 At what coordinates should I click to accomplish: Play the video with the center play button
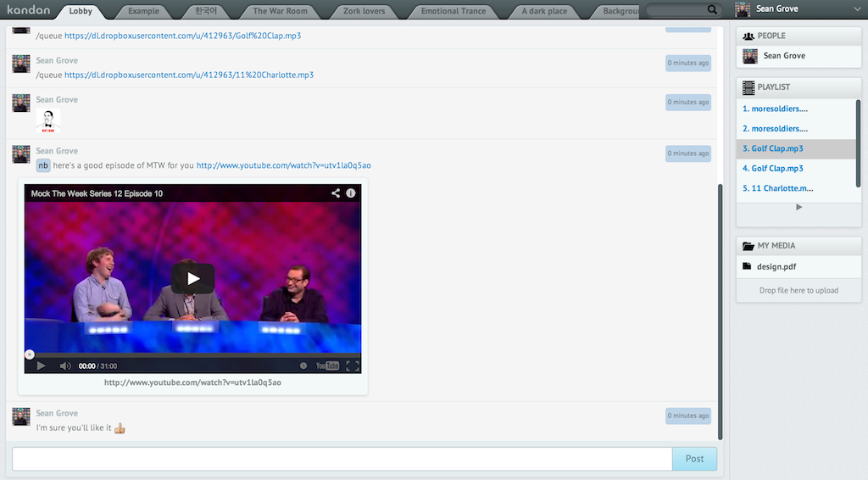[x=192, y=278]
